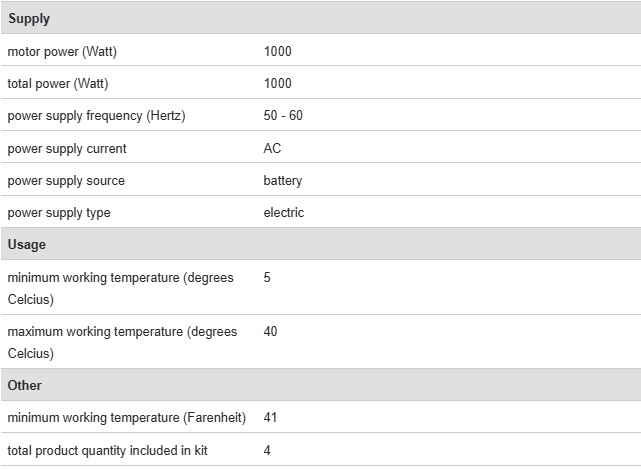Click the Supply section header
The width and height of the screenshot is (641, 469).
29,19
